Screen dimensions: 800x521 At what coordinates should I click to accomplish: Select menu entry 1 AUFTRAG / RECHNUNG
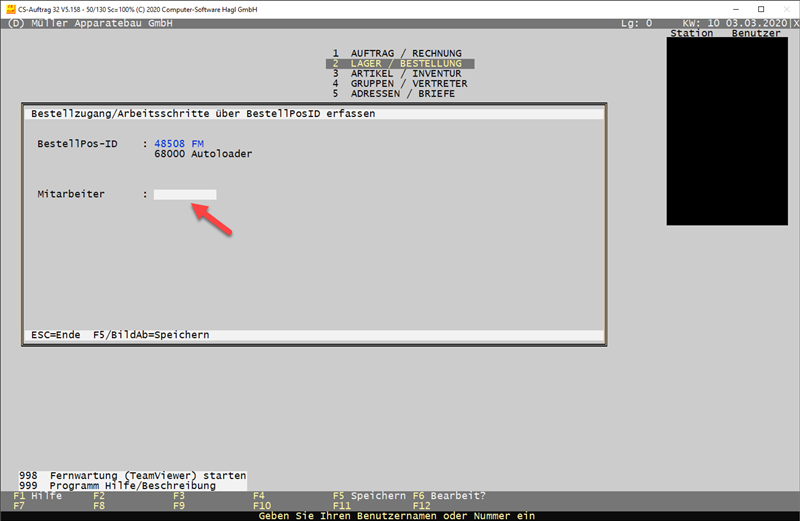point(397,53)
